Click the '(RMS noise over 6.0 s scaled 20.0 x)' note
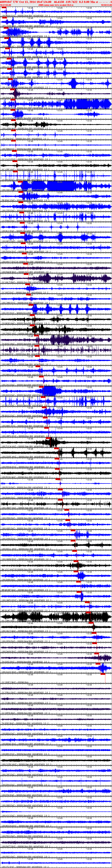The image size is (112, 868). 56,5
